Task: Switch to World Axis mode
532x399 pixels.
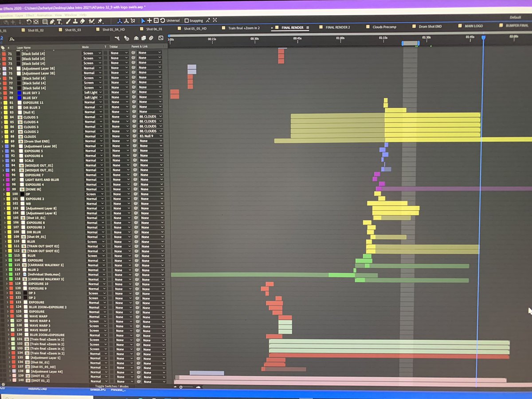Action: (126, 21)
